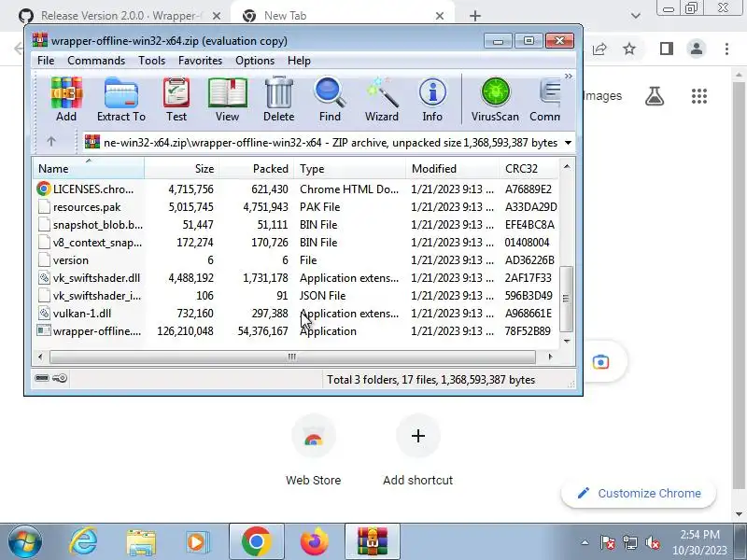Toggle the Chrome side panel icon
747x560 pixels.
(x=667, y=49)
